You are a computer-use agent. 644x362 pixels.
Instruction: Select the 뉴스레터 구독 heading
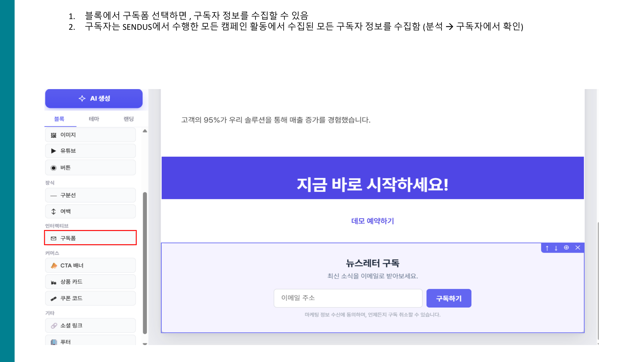pos(372,263)
